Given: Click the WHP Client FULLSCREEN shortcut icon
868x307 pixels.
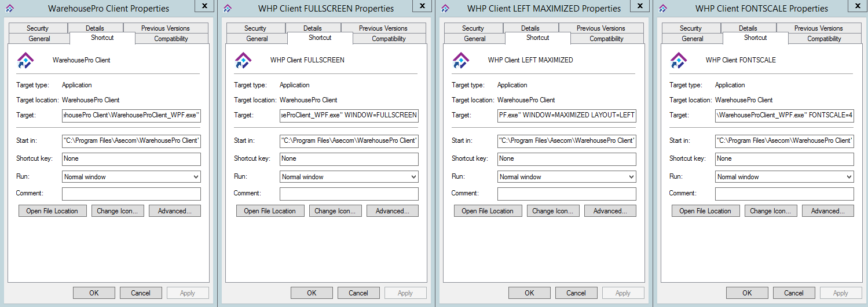Looking at the screenshot, I should 243,60.
